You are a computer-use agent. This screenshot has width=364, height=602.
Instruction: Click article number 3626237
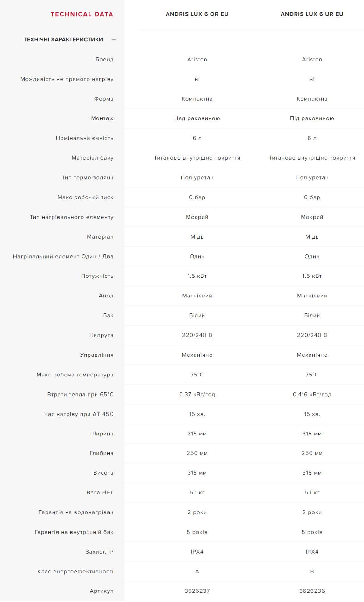tap(197, 591)
